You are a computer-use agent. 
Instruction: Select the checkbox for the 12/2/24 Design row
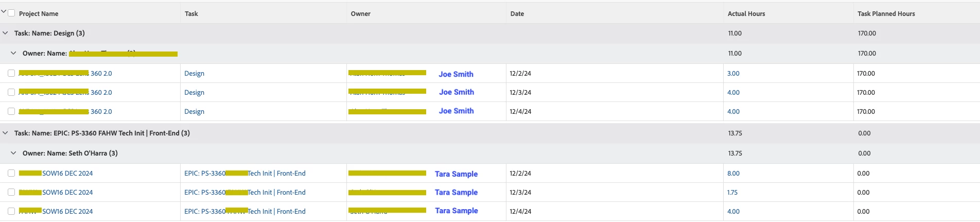[11, 73]
